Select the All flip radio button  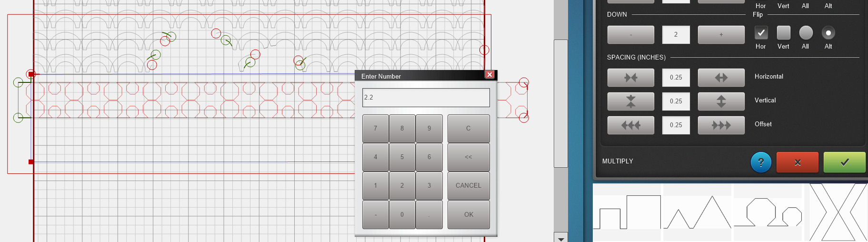pos(806,33)
